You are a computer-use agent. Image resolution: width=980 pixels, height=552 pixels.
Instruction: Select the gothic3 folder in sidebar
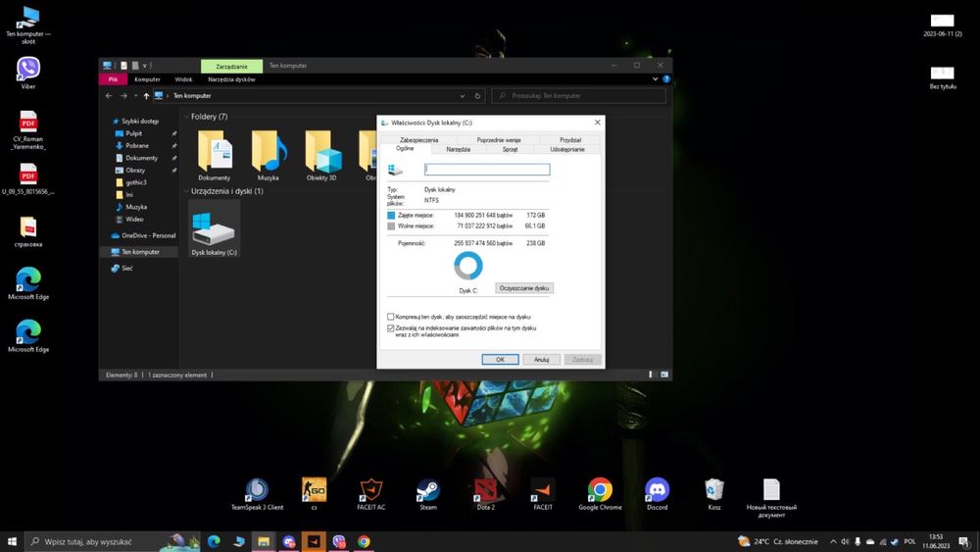pyautogui.click(x=135, y=182)
